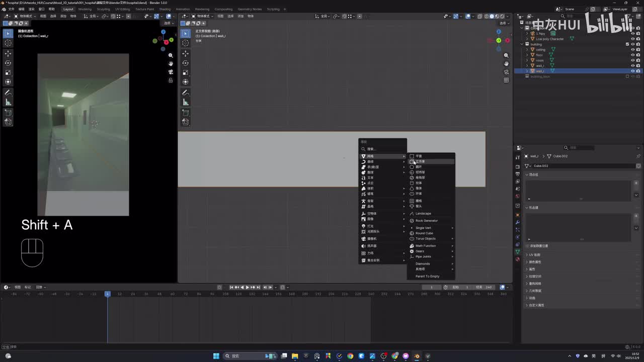Hide the Low poly Character object
Screen dimensions: 644x362
632,39
